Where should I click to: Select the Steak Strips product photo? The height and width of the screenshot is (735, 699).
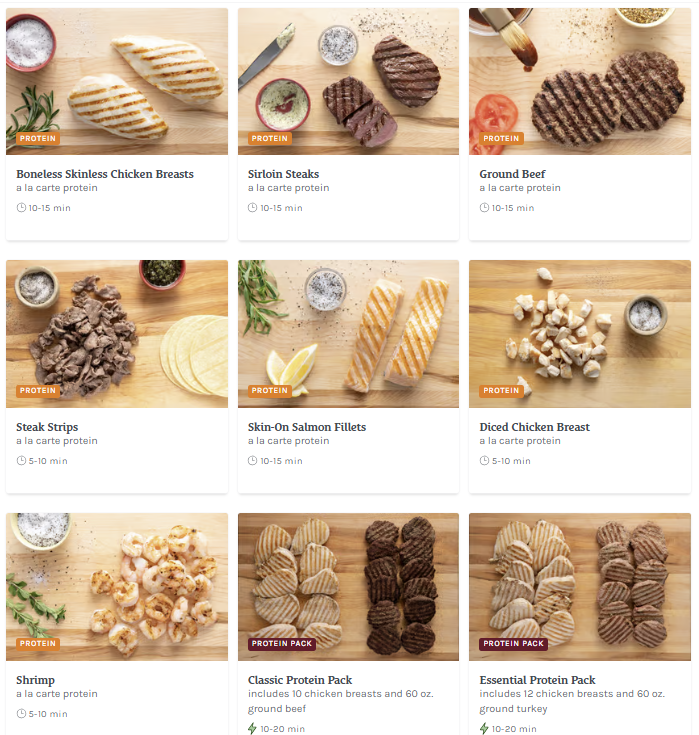[x=117, y=334]
